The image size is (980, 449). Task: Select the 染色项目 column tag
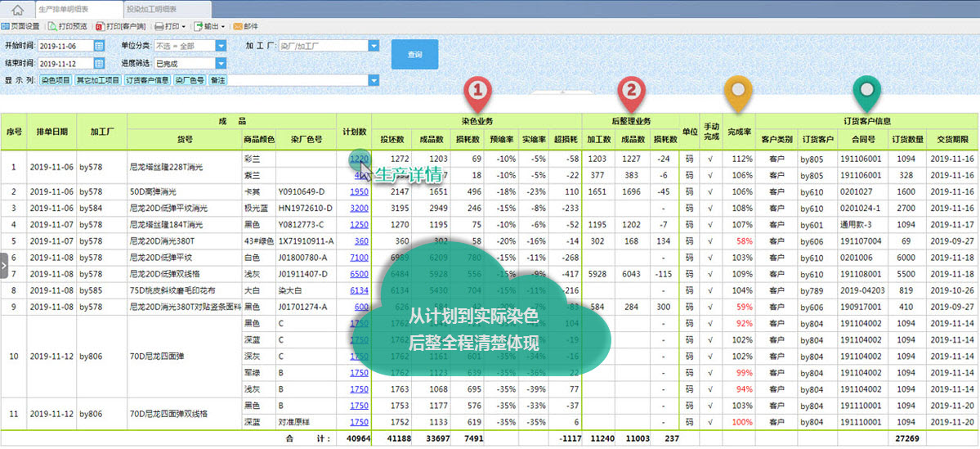[x=56, y=80]
